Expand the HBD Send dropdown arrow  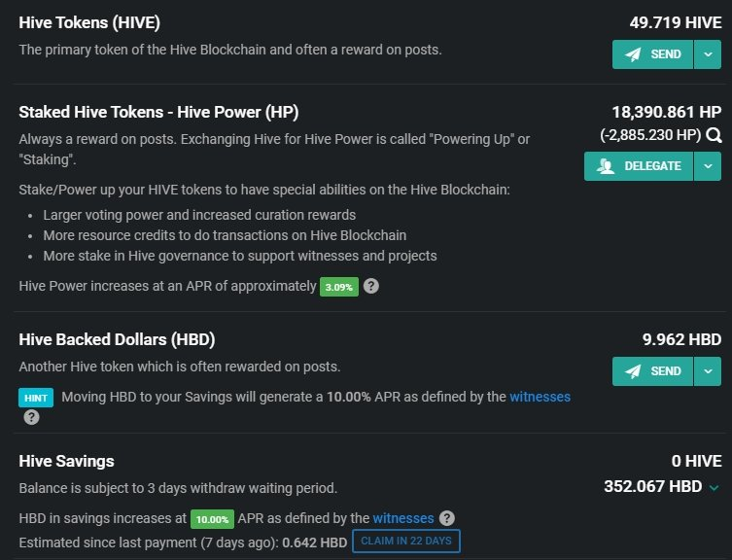708,371
